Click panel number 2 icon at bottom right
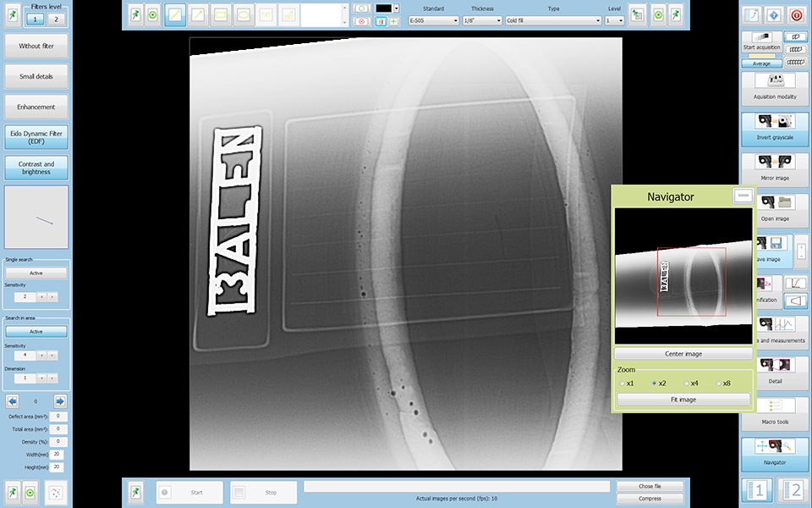 pyautogui.click(x=793, y=490)
